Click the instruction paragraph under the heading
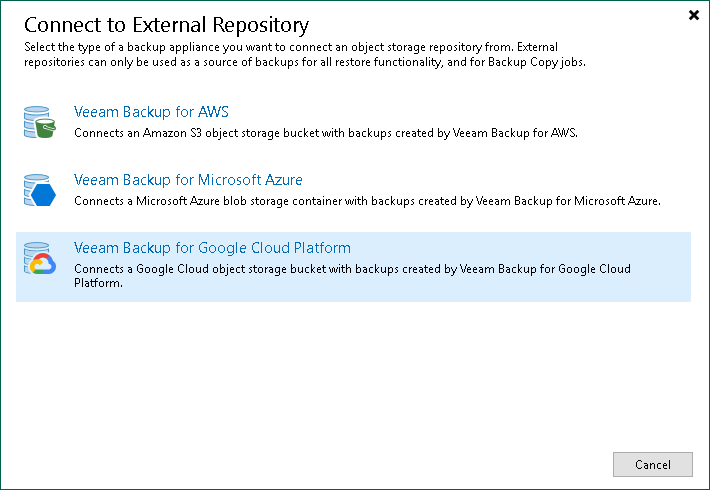This screenshot has height=490, width=710. click(x=290, y=54)
